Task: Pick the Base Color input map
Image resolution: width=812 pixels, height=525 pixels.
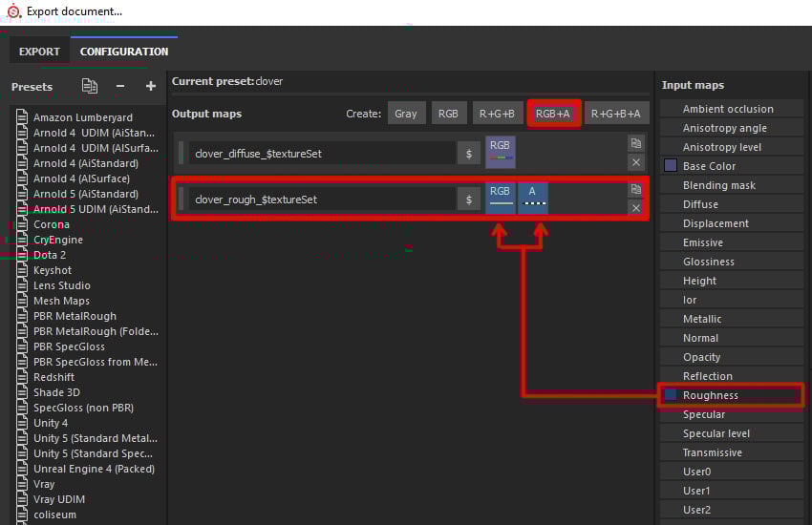Action: (732, 166)
